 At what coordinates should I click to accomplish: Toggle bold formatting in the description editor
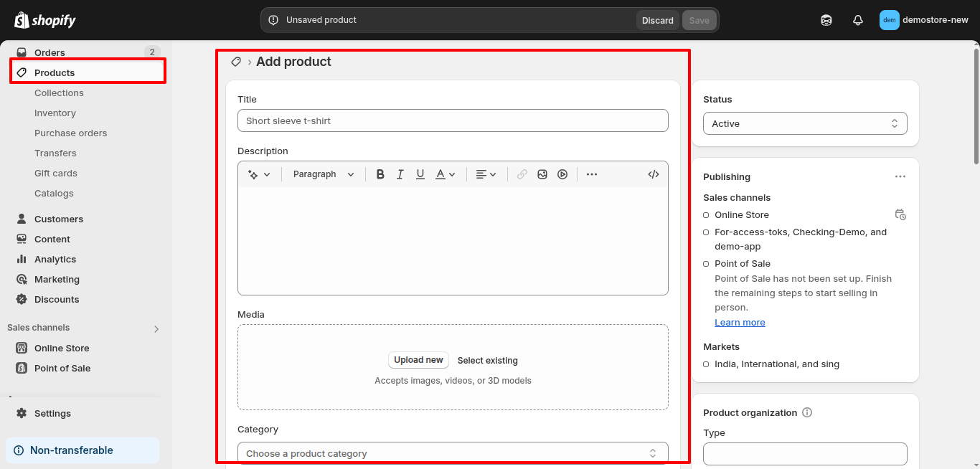380,174
